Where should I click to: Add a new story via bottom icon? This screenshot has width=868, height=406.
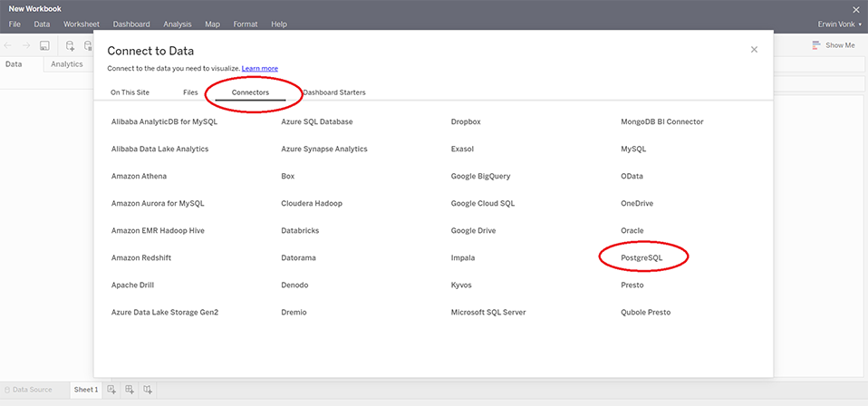148,390
